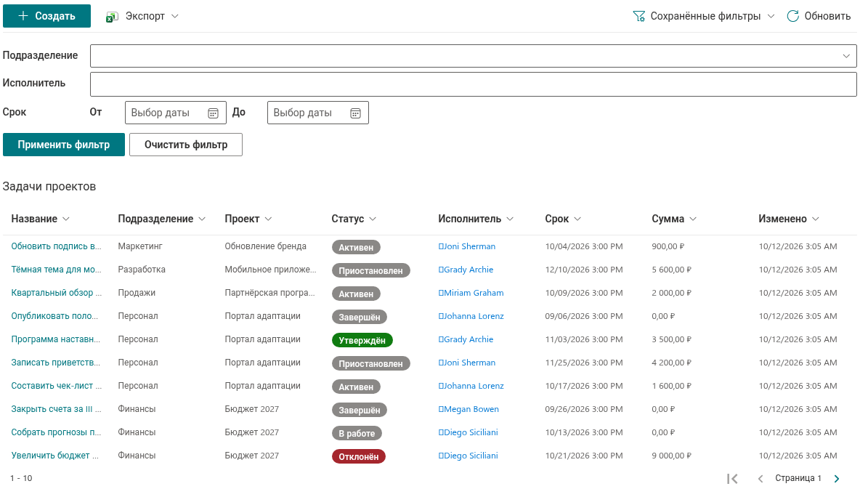Viewport: 868px width, 489px height.
Task: Click Diego Siciliani in Увеличить бюджет row
Action: pyautogui.click(x=471, y=456)
